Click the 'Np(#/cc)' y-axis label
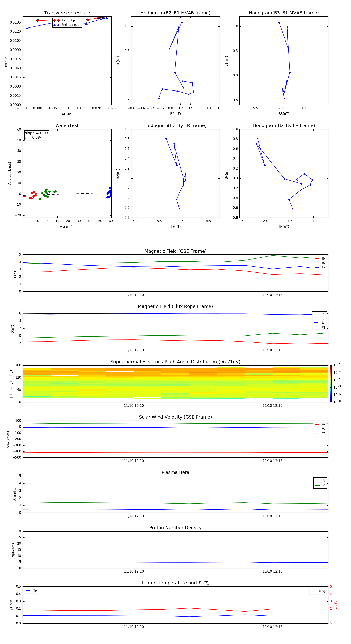351x644 pixels. click(13, 550)
